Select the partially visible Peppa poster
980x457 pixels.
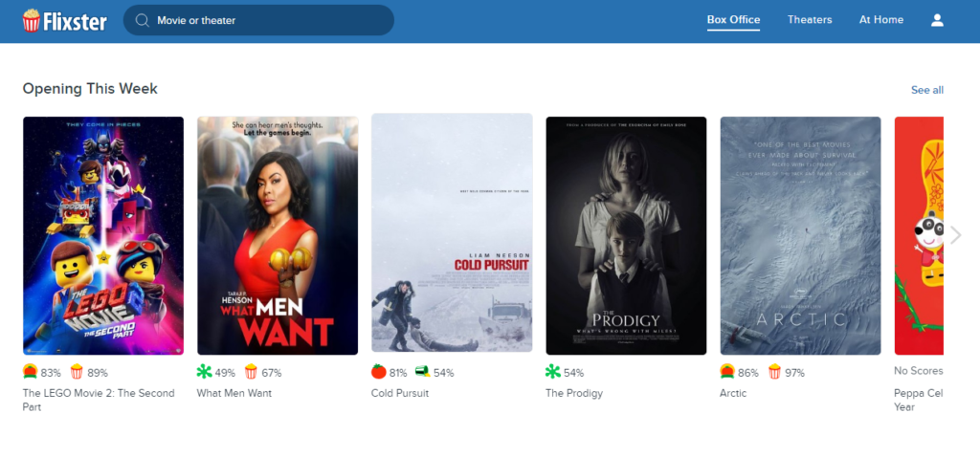(x=919, y=235)
